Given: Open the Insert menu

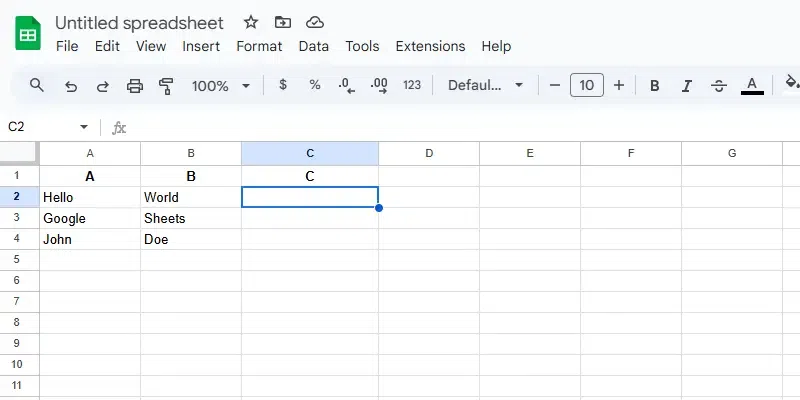Looking at the screenshot, I should (201, 46).
